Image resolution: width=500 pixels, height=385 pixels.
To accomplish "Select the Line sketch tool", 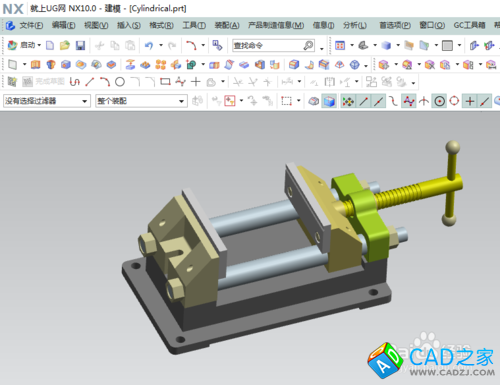I will coord(90,82).
